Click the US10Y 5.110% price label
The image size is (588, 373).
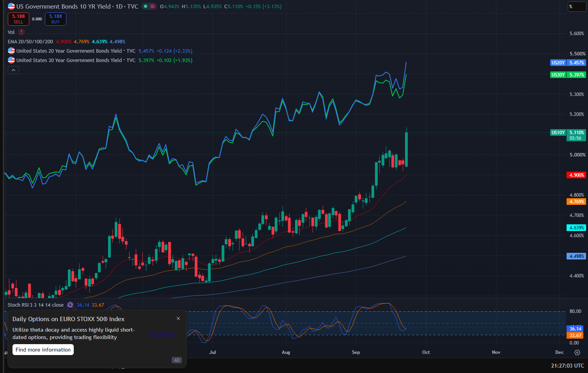(x=568, y=135)
